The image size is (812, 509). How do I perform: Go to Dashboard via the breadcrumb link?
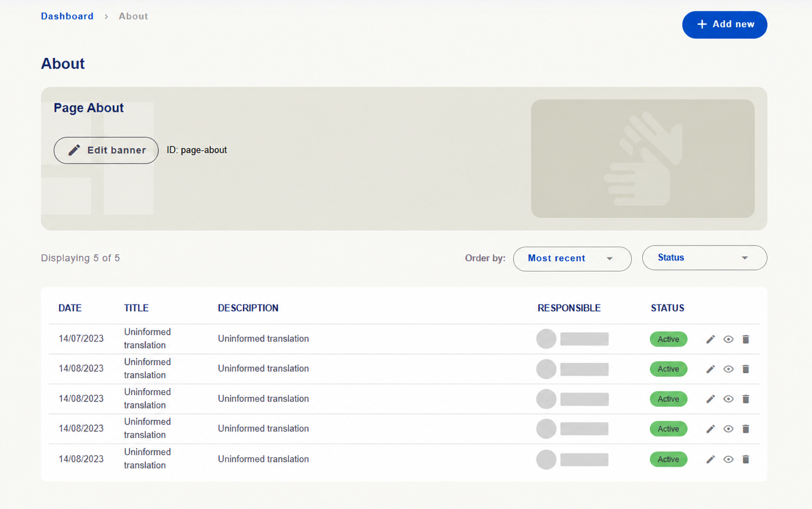(67, 16)
